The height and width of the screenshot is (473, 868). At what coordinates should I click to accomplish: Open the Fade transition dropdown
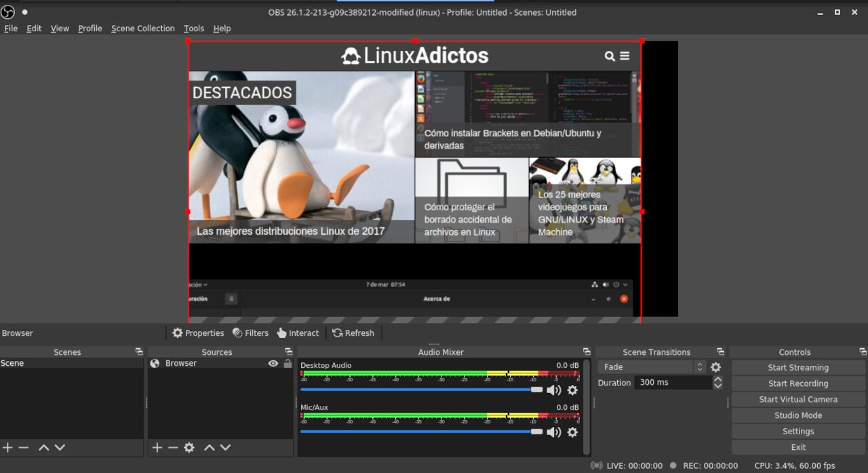(x=652, y=367)
